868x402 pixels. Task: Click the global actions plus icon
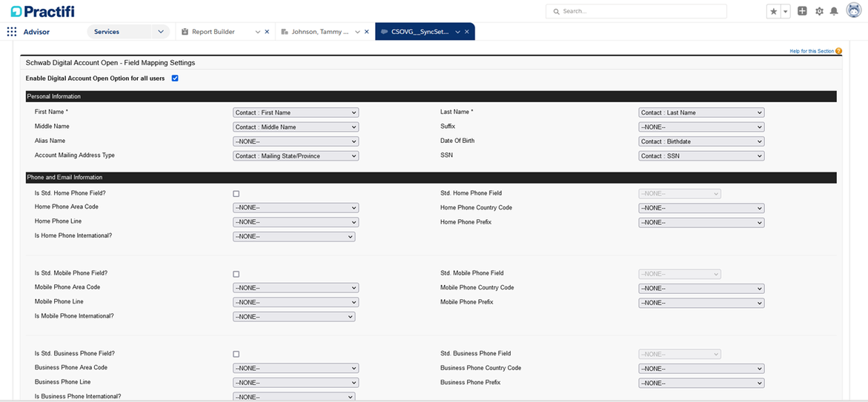[x=802, y=11]
